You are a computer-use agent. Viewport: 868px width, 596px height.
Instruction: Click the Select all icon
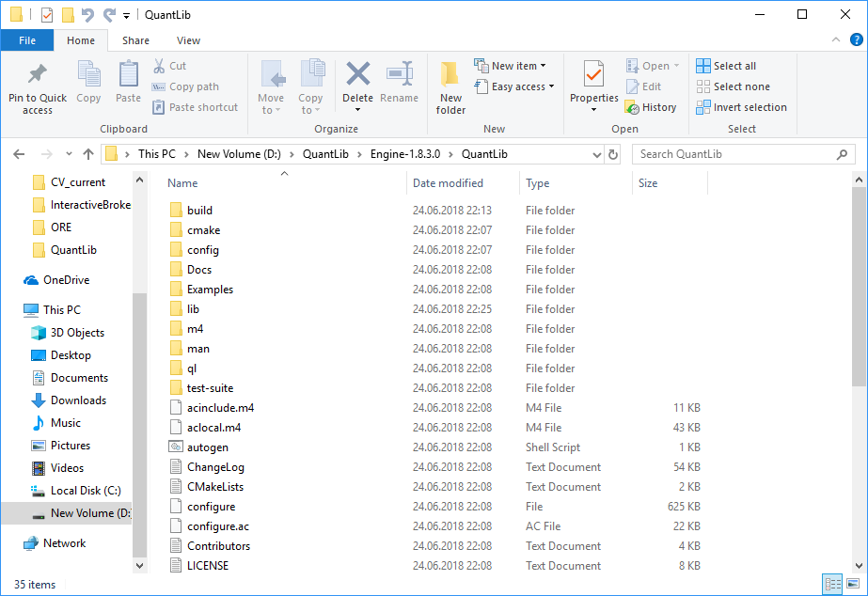tap(703, 66)
